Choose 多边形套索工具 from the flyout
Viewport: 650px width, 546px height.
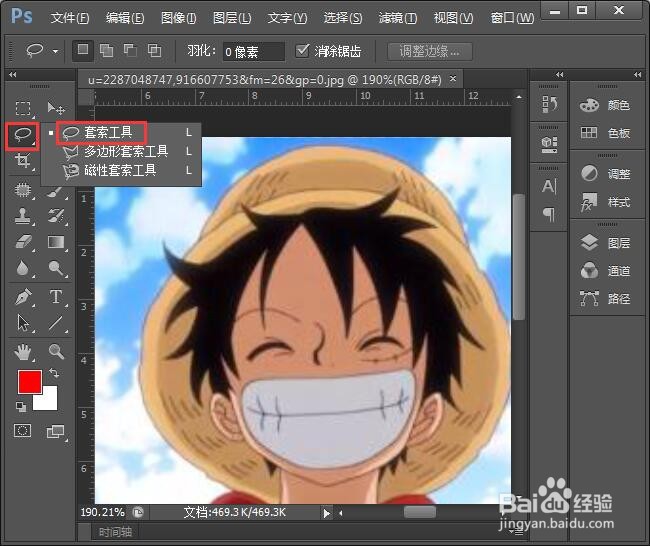121,151
